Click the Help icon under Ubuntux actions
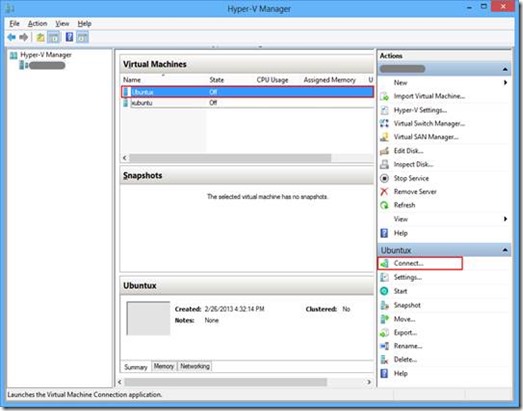The width and height of the screenshot is (523, 411). [x=384, y=373]
